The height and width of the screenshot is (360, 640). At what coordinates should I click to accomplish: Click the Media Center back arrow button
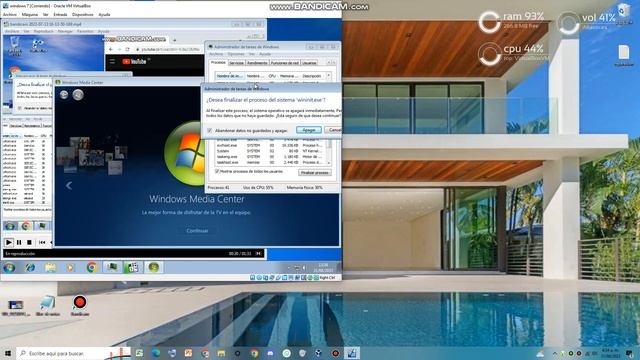64,95
